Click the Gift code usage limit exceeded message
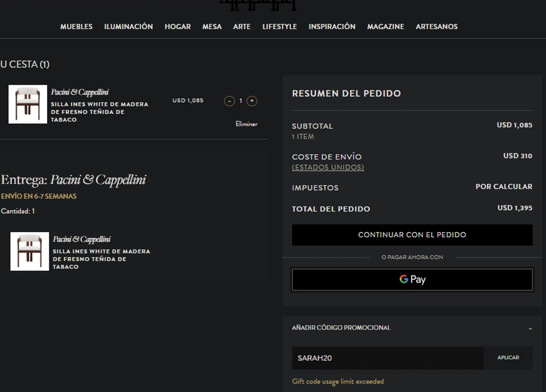Image resolution: width=546 pixels, height=392 pixels. [x=338, y=381]
